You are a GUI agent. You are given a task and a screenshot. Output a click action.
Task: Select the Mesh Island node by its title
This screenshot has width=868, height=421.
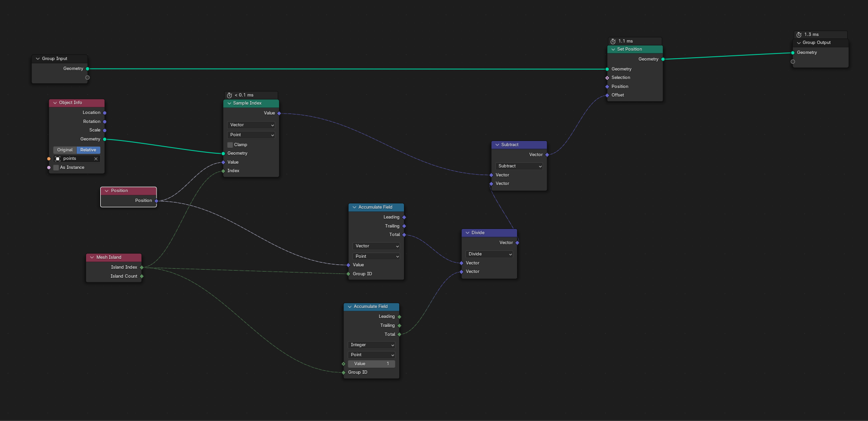coord(109,257)
